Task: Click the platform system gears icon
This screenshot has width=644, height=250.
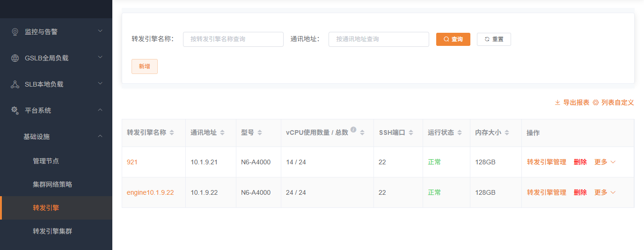Action: tap(15, 110)
